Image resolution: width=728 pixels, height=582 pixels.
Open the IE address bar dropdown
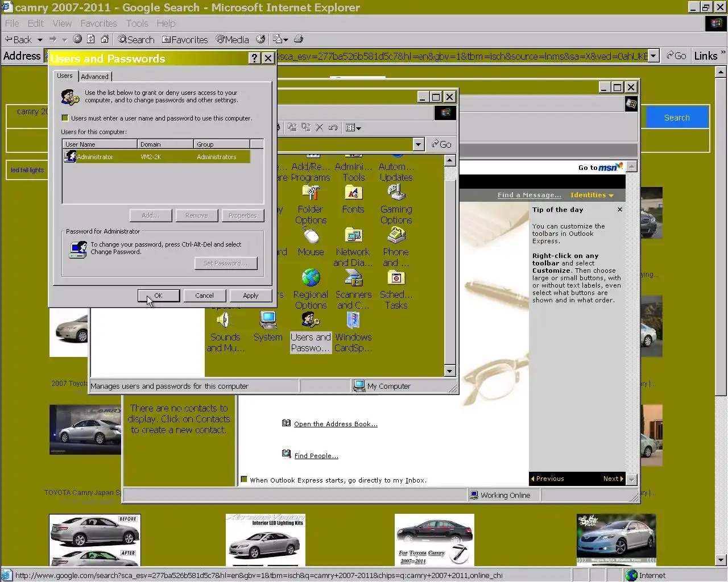tap(653, 56)
